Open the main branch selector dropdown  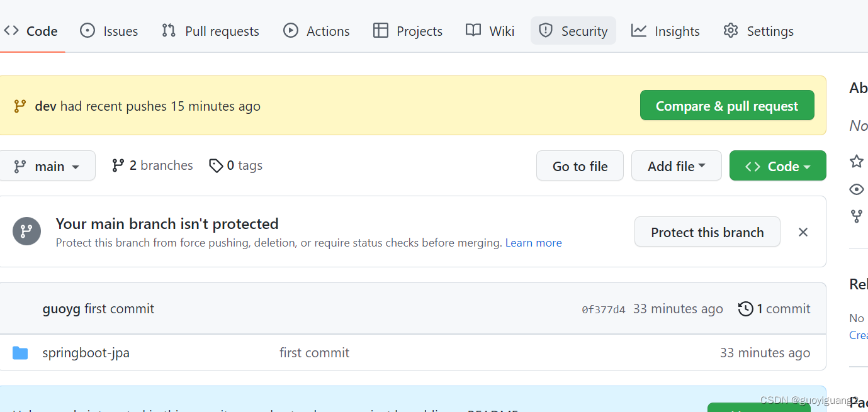47,166
